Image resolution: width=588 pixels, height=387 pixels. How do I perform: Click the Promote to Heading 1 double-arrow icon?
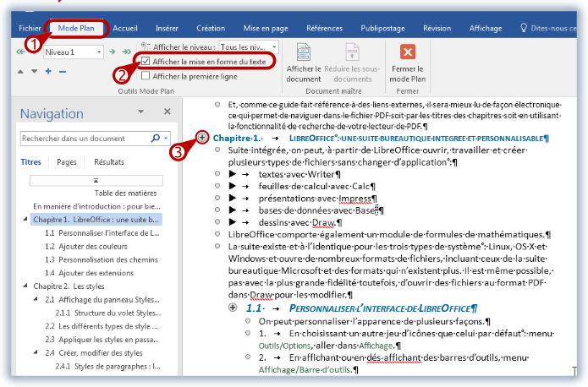[x=20, y=52]
